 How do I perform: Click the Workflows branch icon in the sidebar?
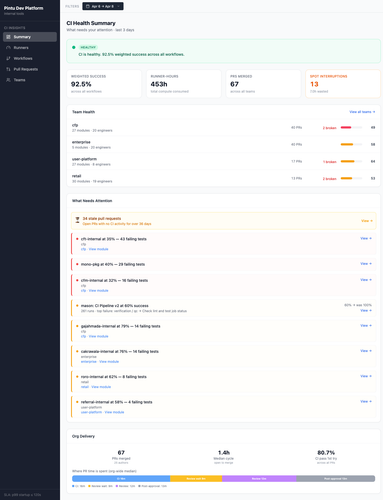pyautogui.click(x=8, y=58)
